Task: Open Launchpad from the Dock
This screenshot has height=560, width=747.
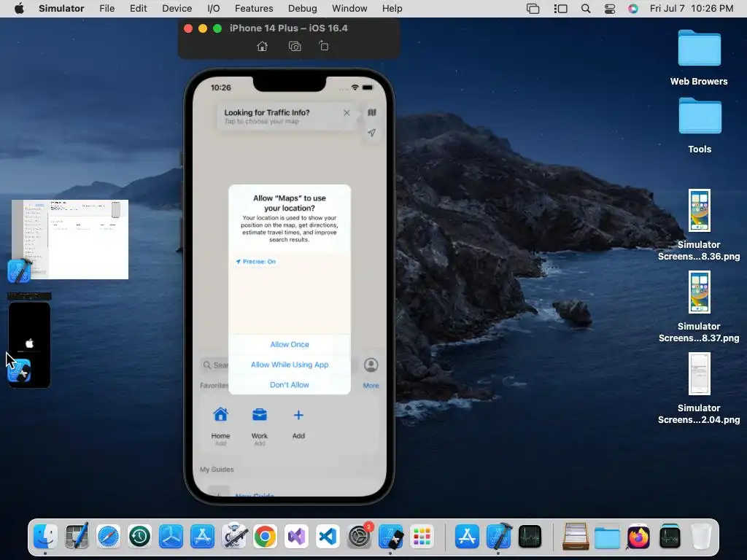Action: click(x=422, y=537)
